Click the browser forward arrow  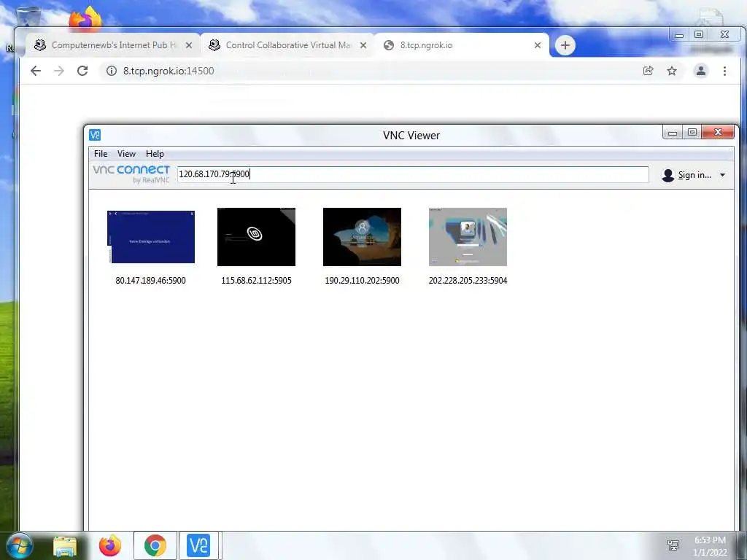(59, 71)
